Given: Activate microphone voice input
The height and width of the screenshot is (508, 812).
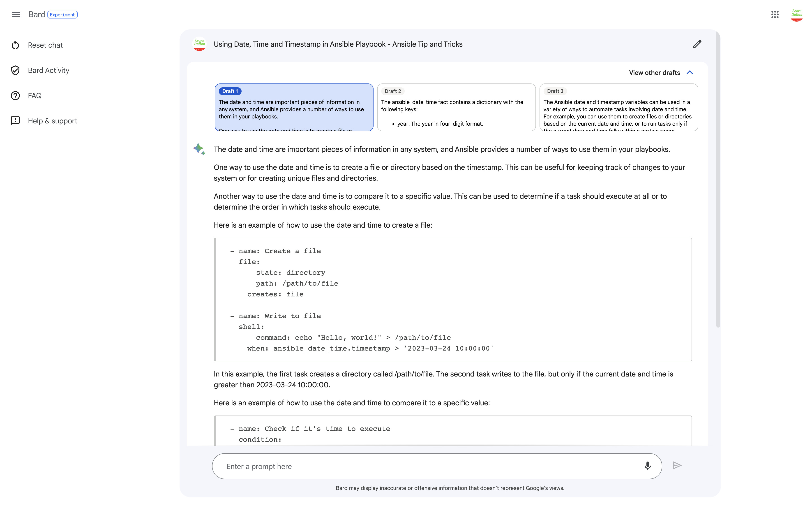Looking at the screenshot, I should coord(648,466).
